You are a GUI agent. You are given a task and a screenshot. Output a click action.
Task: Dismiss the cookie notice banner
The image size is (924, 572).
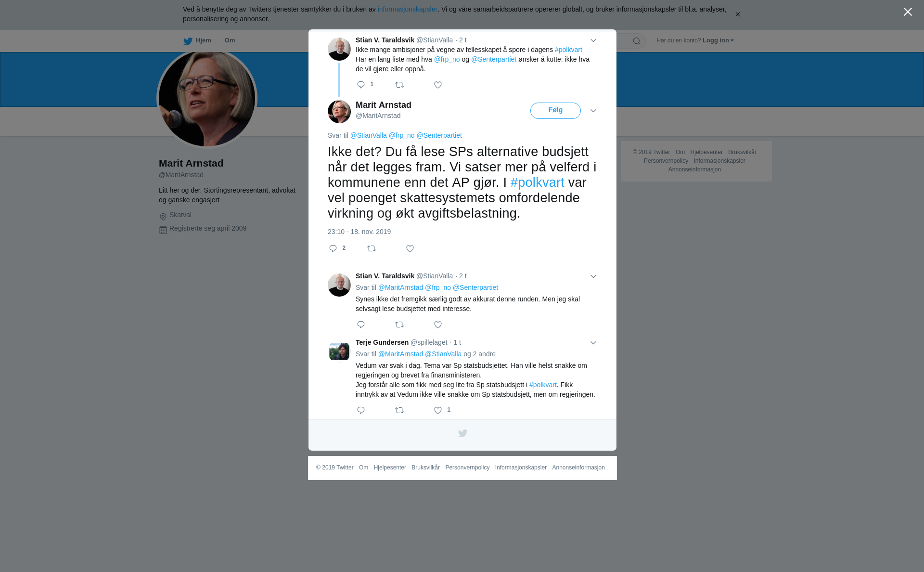pyautogui.click(x=737, y=14)
